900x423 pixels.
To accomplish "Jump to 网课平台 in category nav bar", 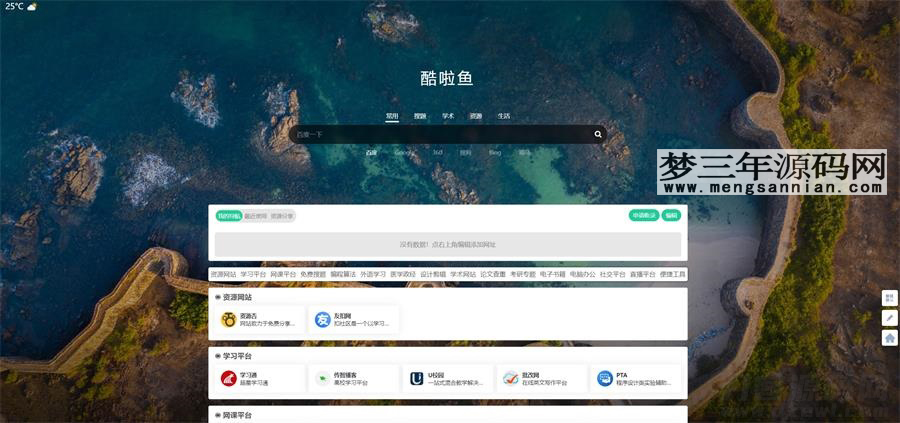I will click(283, 274).
